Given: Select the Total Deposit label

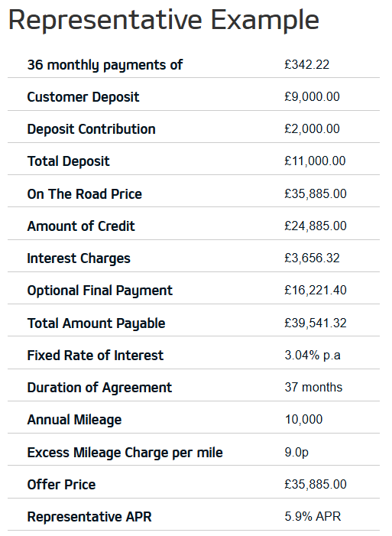Looking at the screenshot, I should click(68, 161).
